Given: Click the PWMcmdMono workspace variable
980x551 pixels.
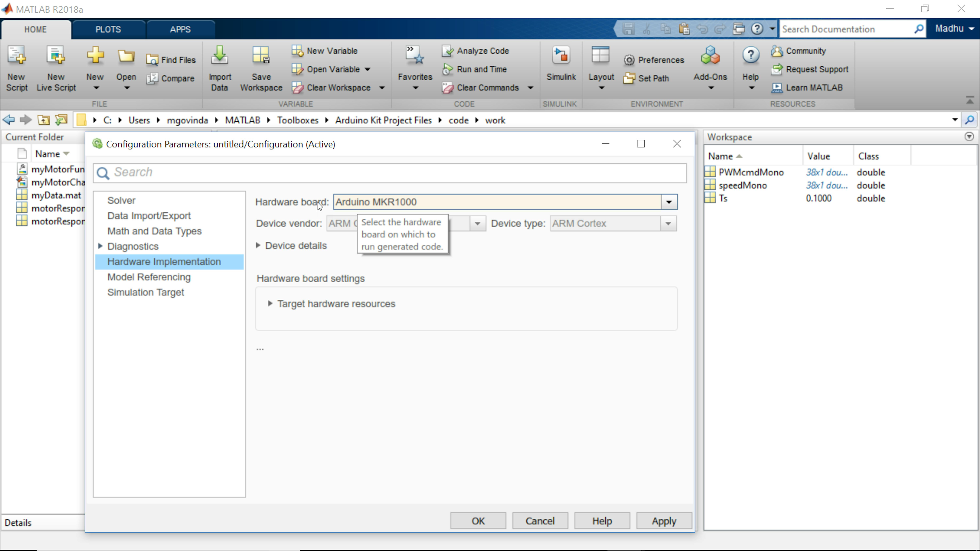Looking at the screenshot, I should point(751,172).
